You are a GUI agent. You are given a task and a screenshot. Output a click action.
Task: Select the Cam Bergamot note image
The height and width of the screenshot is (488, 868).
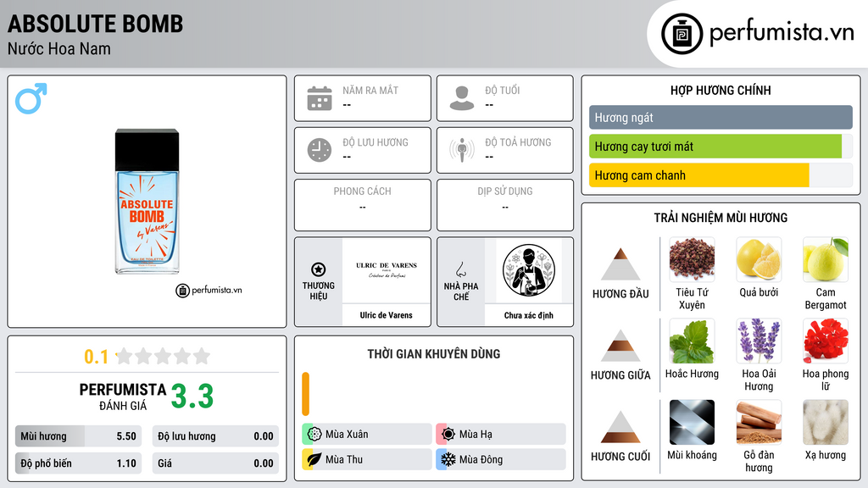click(826, 259)
